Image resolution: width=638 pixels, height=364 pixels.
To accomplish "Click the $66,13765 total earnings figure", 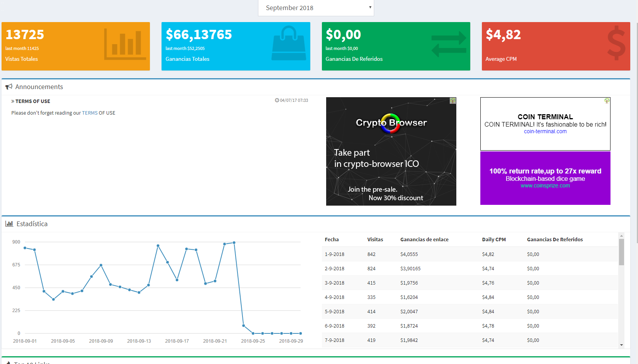I will pyautogui.click(x=199, y=35).
